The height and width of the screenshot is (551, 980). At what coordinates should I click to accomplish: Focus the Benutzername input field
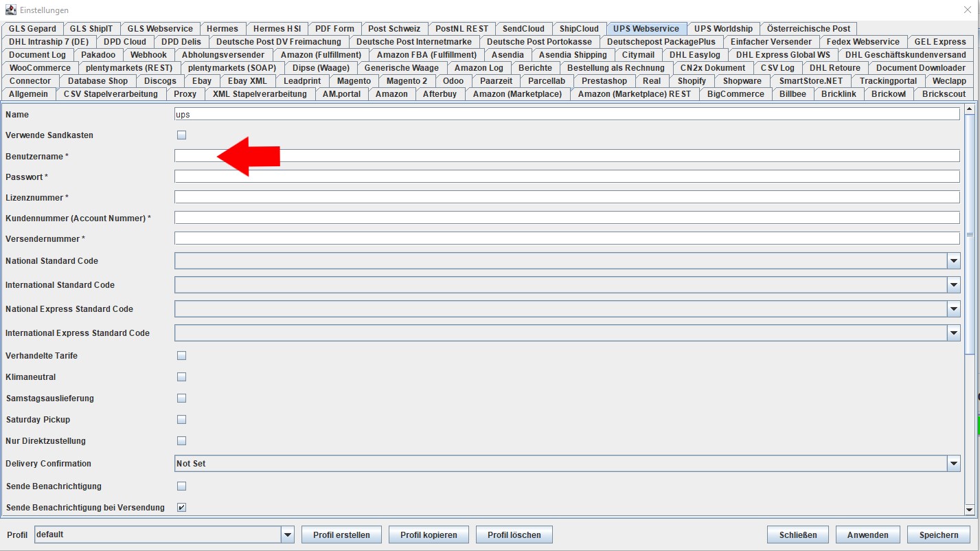click(x=567, y=156)
